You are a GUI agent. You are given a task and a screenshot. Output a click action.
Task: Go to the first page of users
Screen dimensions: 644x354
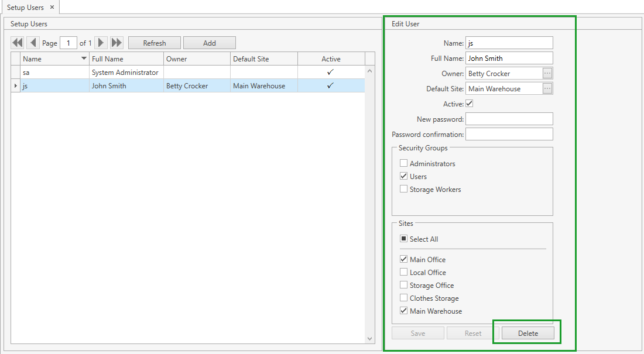(18, 43)
